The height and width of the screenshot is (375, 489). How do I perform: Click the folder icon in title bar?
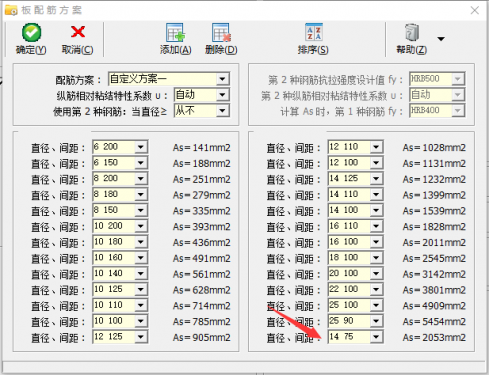click(11, 10)
